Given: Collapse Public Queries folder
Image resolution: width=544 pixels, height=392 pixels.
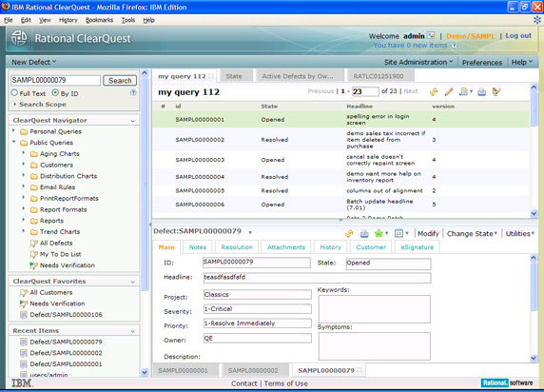Looking at the screenshot, I should (14, 142).
